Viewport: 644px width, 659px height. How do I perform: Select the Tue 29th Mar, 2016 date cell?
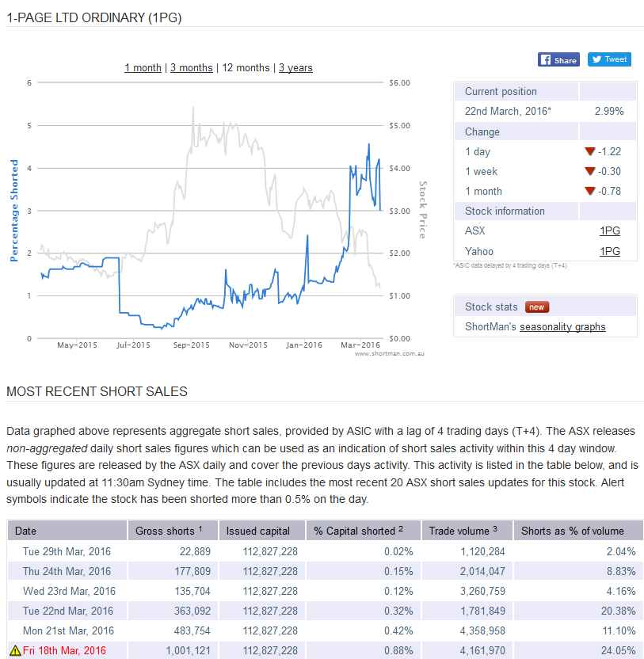(x=67, y=551)
